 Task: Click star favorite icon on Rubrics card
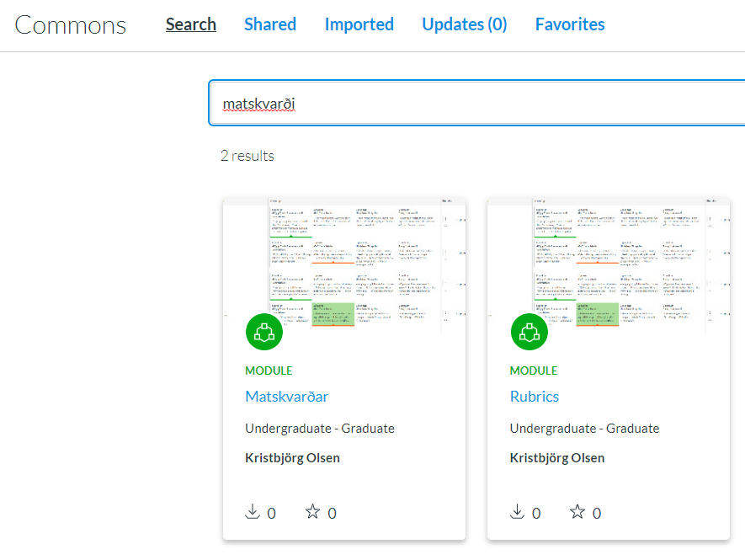click(x=577, y=512)
